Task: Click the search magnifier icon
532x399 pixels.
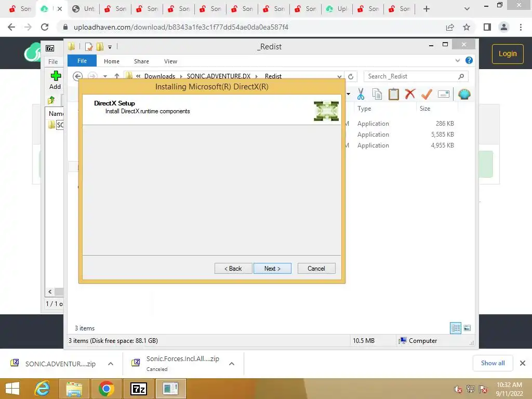Action: (x=461, y=76)
